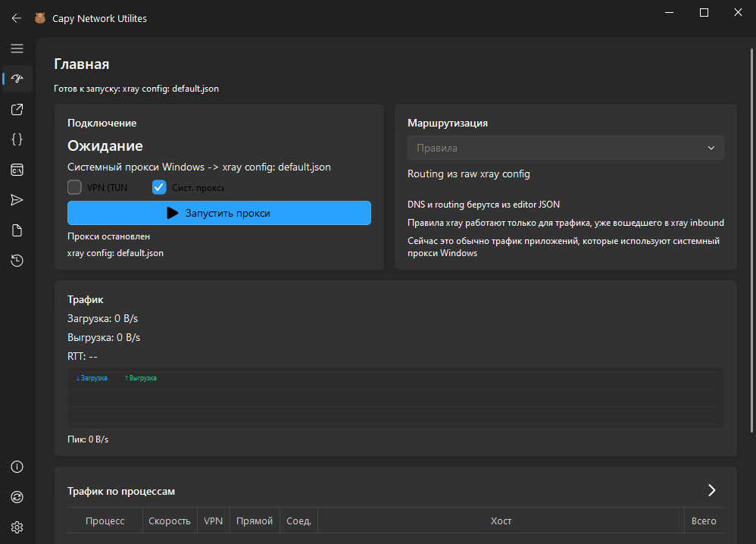Minimize the Capy Network Utilites window
Screen dimensions: 756x544
click(x=669, y=13)
